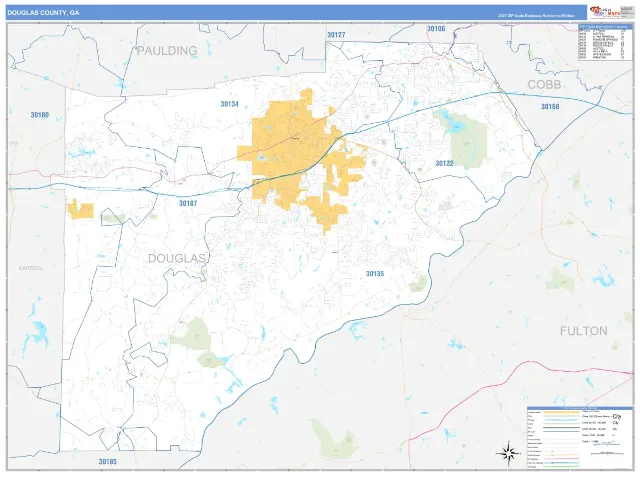This screenshot has height=480, width=640.
Task: Click ZIP code label 30134
Action: pos(229,104)
